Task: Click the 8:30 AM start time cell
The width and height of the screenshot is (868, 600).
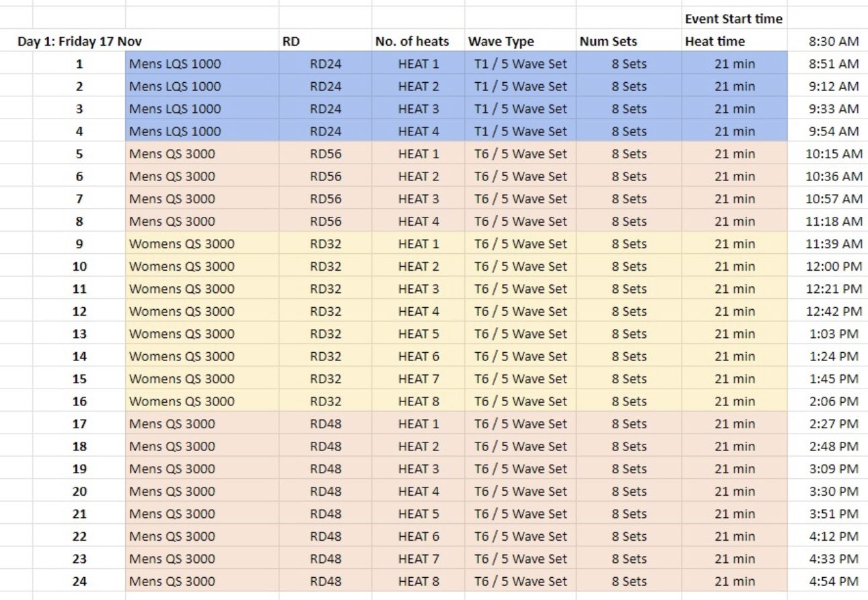Action: (x=834, y=42)
